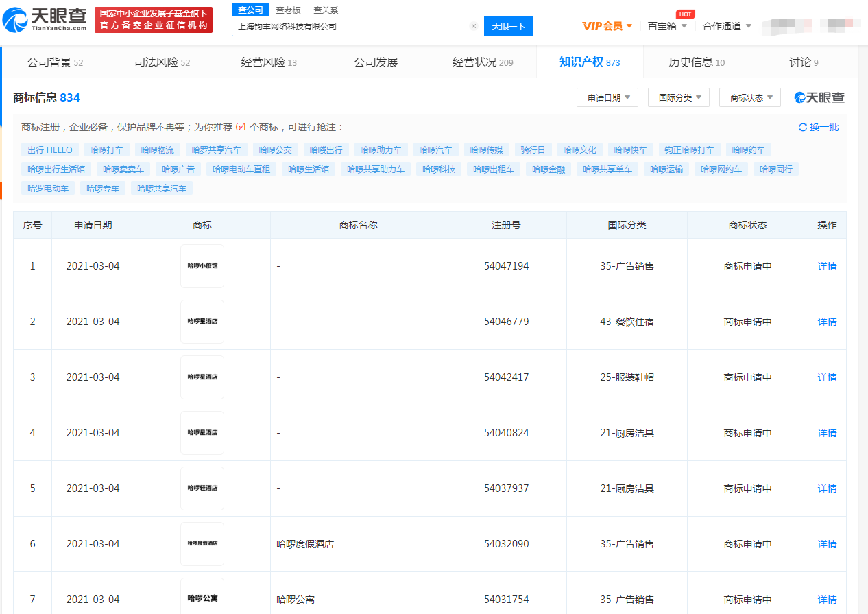Select the 哈啰金融 trademark tag
Screen dimensions: 868x614
pos(548,169)
